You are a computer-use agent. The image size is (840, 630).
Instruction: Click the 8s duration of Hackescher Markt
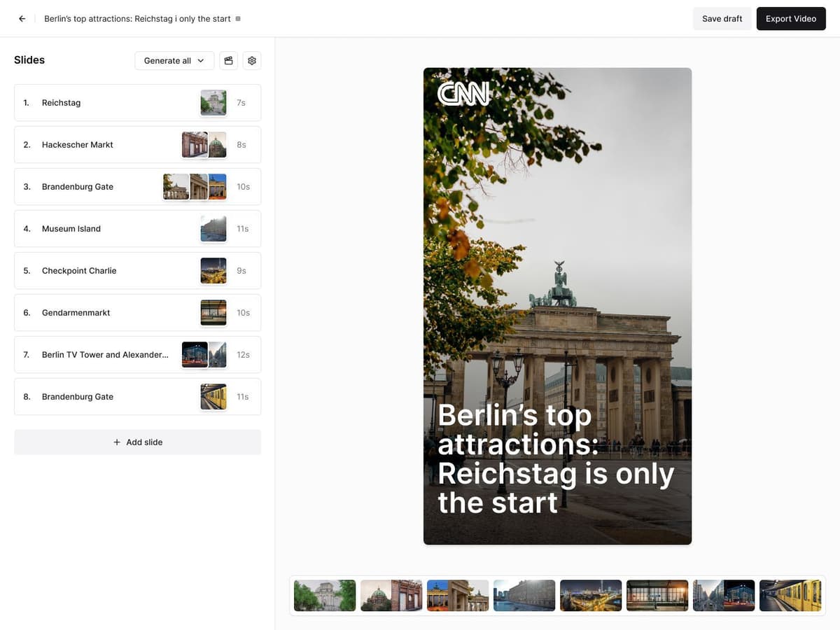[241, 145]
